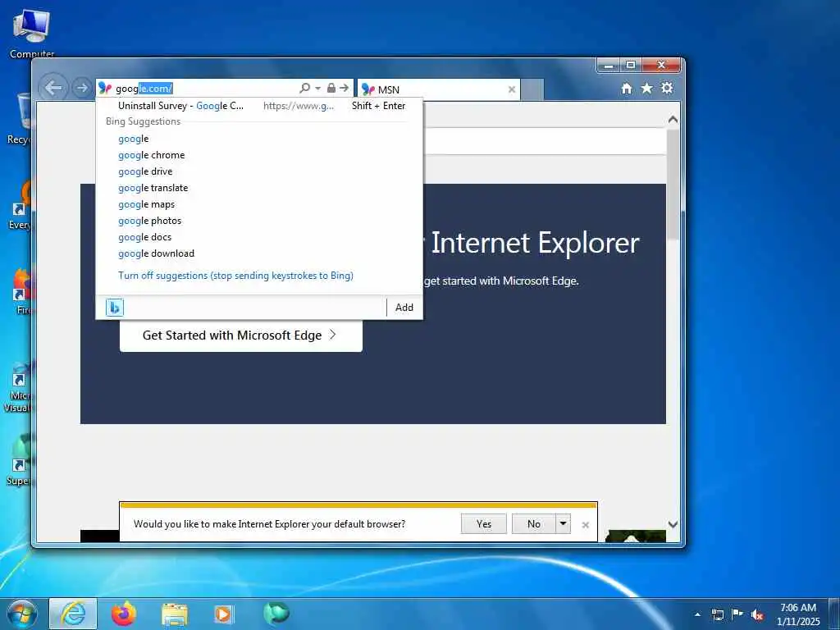The height and width of the screenshot is (630, 840).
Task: Choose the 'google download' suggestion
Action: tap(157, 253)
